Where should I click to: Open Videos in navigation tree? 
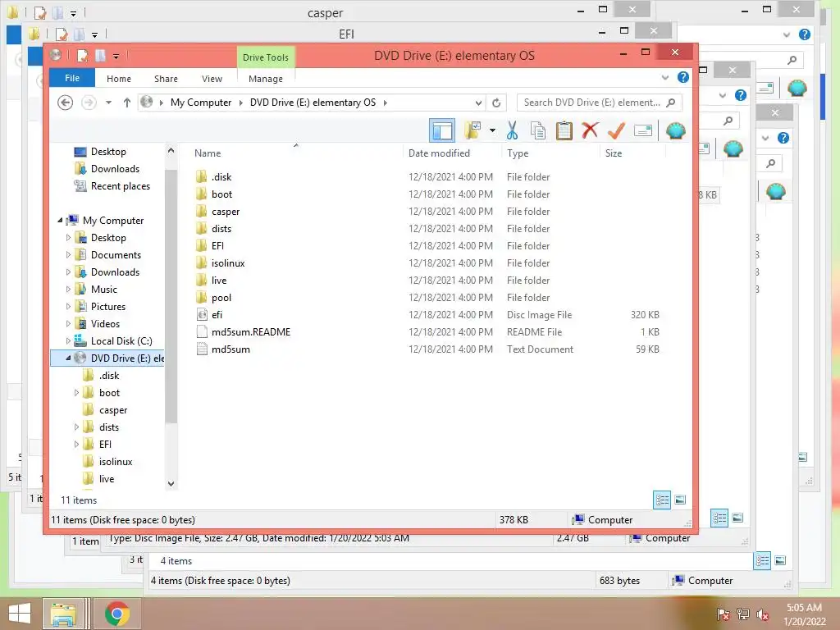point(105,323)
